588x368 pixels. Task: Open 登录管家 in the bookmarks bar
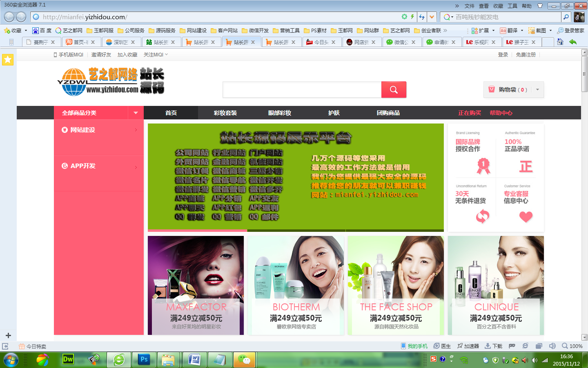point(570,31)
